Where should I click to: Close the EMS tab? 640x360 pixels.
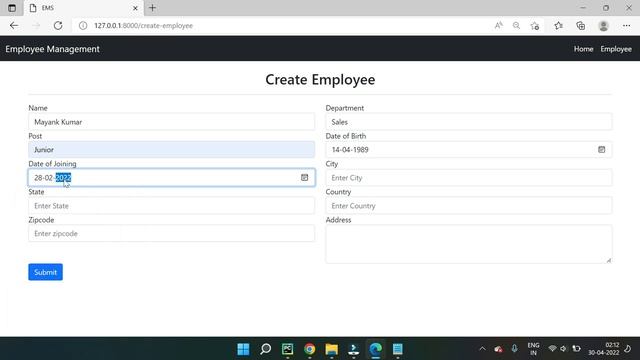click(x=135, y=8)
